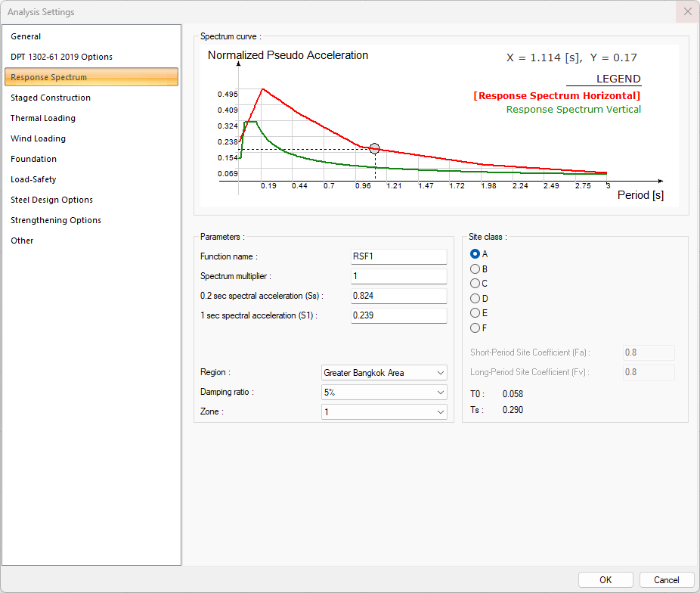The image size is (700, 593).
Task: Open Wind Loading section
Action: [38, 138]
